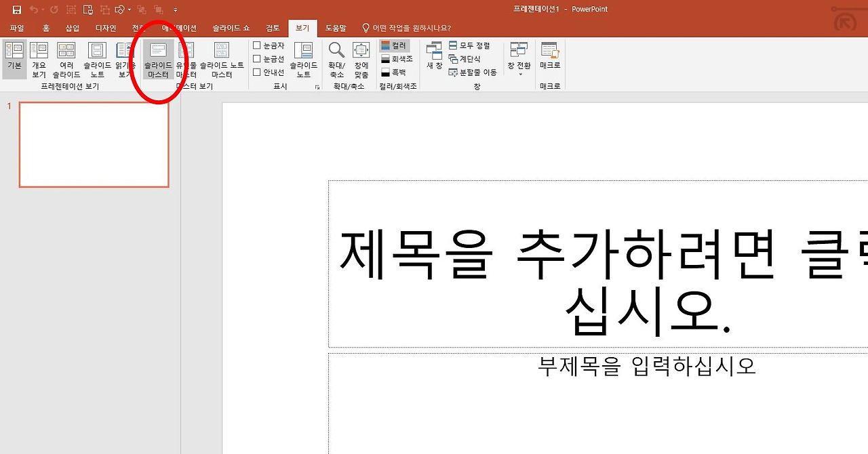The width and height of the screenshot is (868, 454).
Task: Switch to the 삽입 ribbon tab
Action: tap(72, 28)
